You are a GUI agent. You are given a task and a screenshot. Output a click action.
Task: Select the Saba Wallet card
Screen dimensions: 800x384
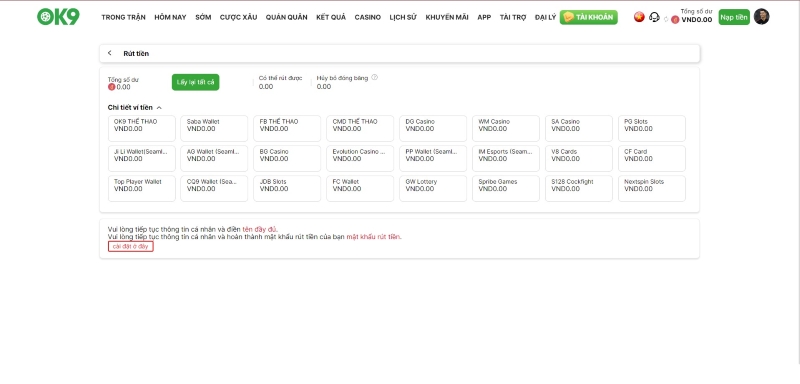(214, 129)
